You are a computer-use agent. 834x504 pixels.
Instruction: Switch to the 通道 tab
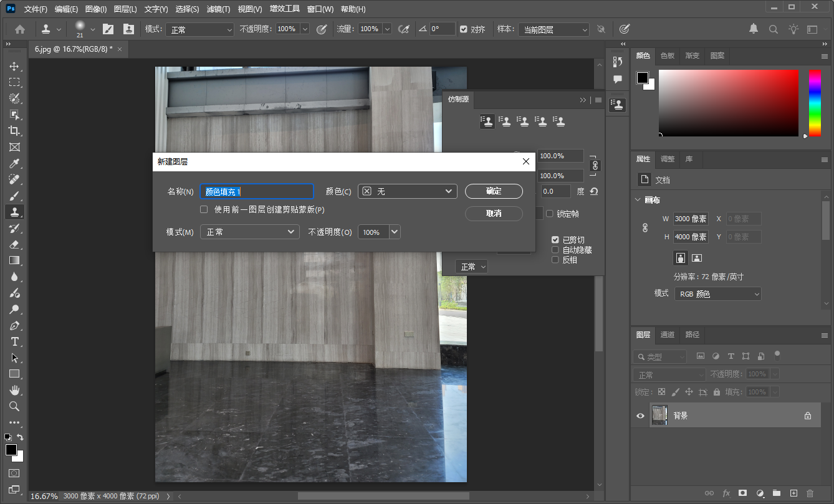(x=667, y=335)
